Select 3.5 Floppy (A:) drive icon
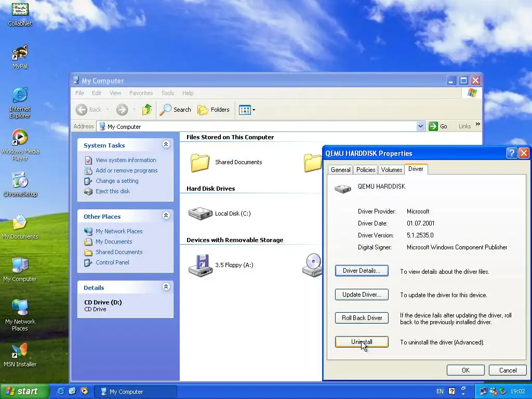Image resolution: width=532 pixels, height=399 pixels. (x=200, y=265)
